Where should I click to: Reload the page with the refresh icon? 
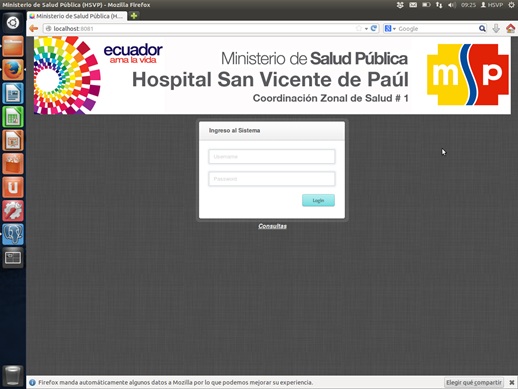coord(374,28)
